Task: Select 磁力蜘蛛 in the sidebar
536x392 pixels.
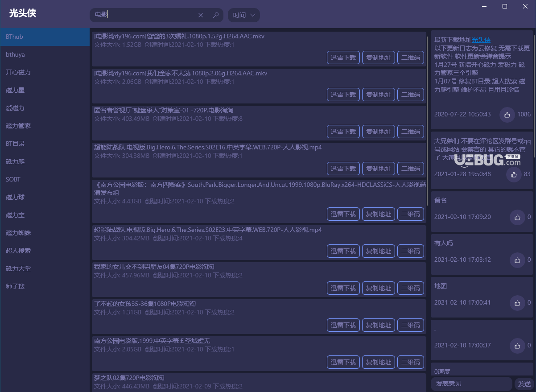Action: 45,233
